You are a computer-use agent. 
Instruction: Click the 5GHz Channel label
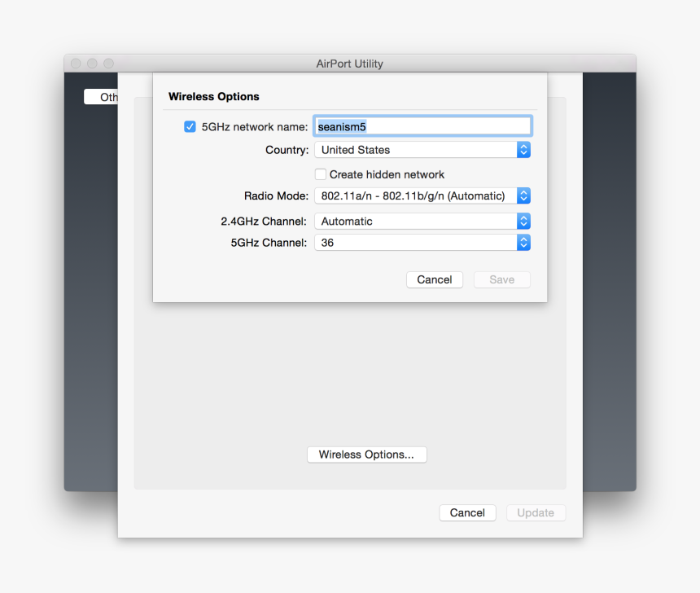269,243
